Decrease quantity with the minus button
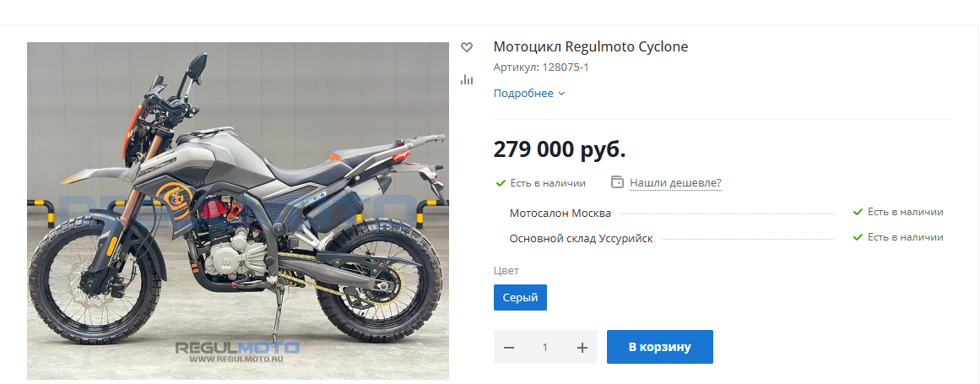The height and width of the screenshot is (384, 980). pyautogui.click(x=509, y=347)
